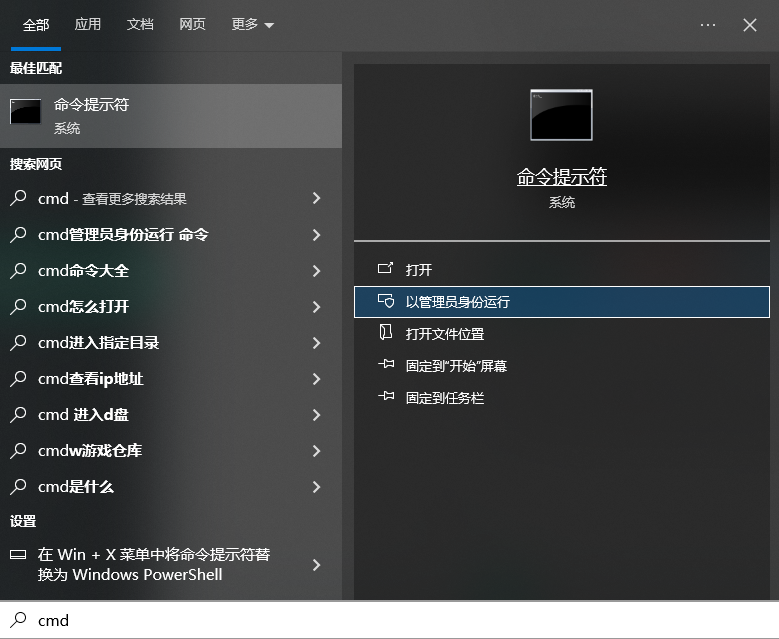Screen dimensions: 779x639
Task: Open the 更多 dropdown filter
Action: 252,24
